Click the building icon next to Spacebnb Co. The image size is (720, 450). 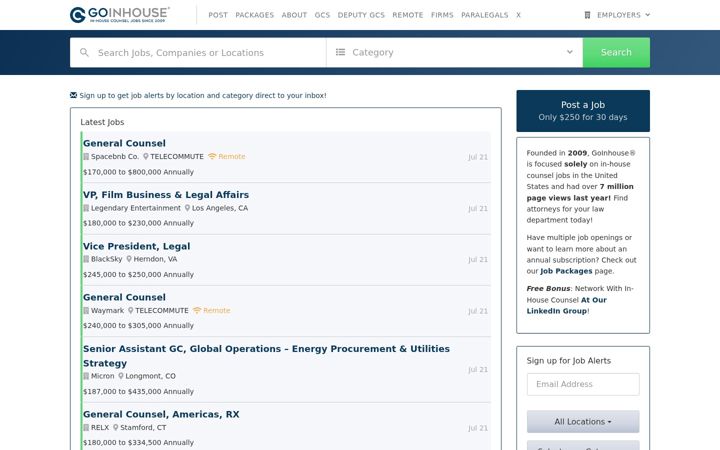(x=86, y=157)
